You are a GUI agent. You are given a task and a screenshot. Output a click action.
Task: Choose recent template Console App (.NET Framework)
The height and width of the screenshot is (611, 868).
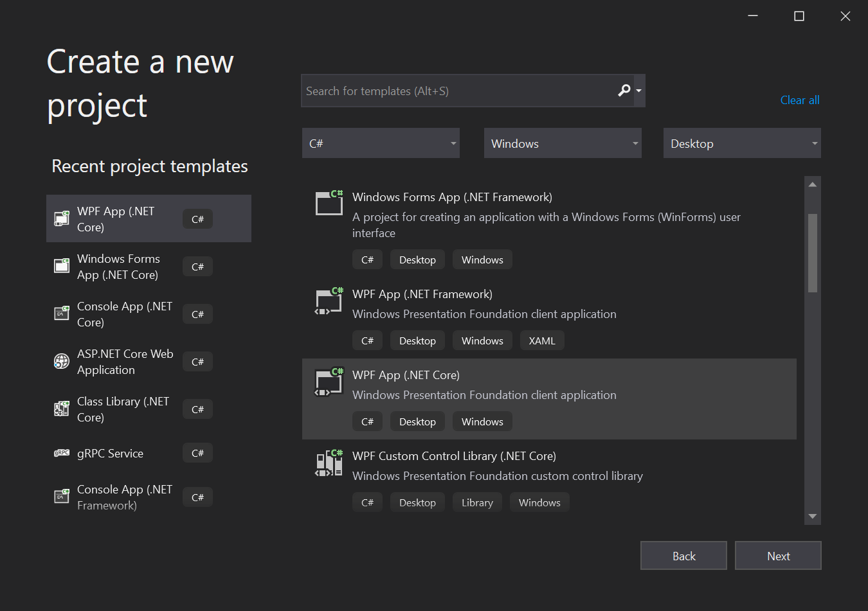point(149,497)
